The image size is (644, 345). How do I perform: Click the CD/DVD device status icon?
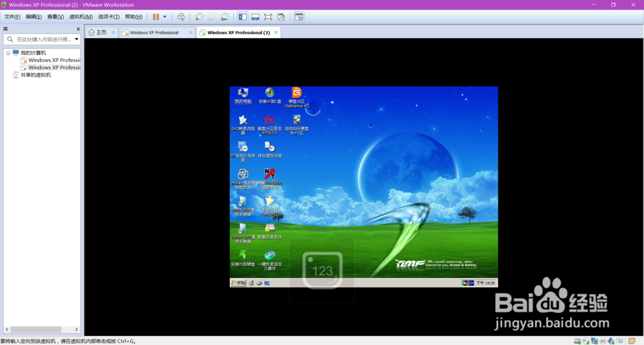click(x=586, y=341)
